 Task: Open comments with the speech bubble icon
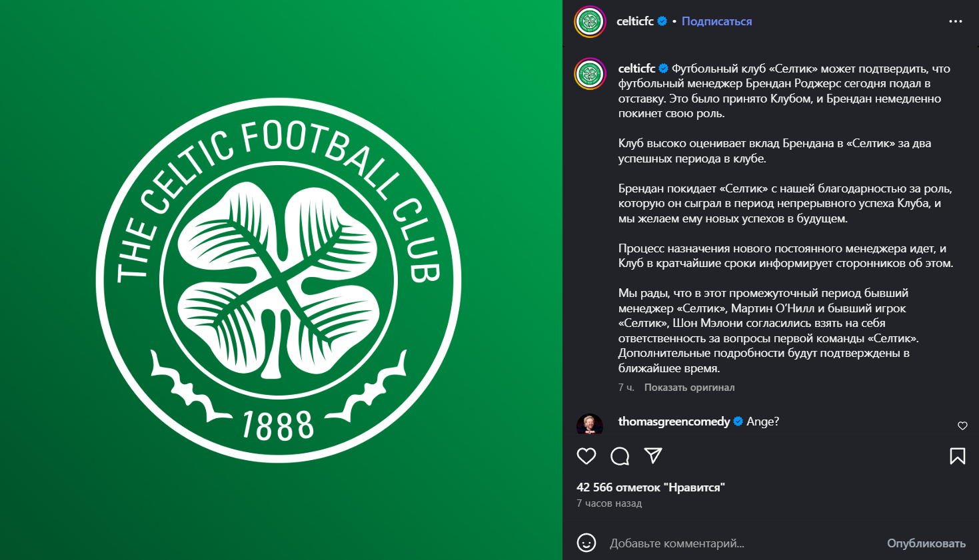[620, 456]
